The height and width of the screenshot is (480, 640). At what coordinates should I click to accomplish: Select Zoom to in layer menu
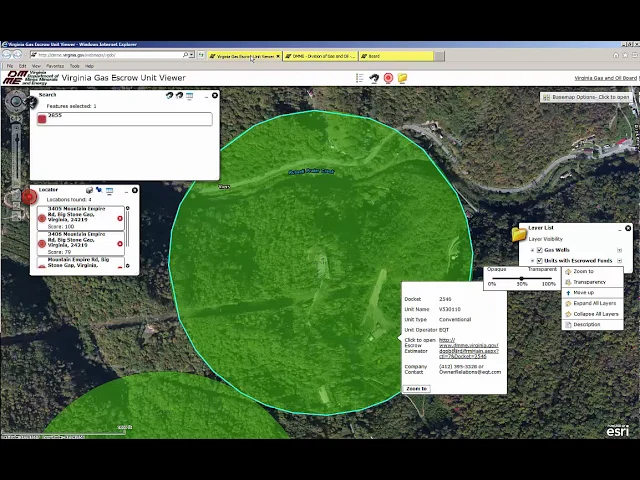click(x=583, y=271)
